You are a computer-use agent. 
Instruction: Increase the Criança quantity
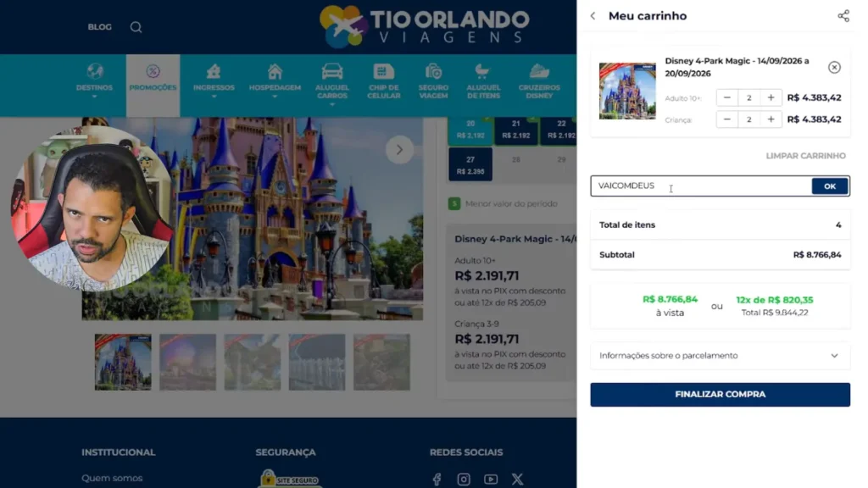[771, 119]
